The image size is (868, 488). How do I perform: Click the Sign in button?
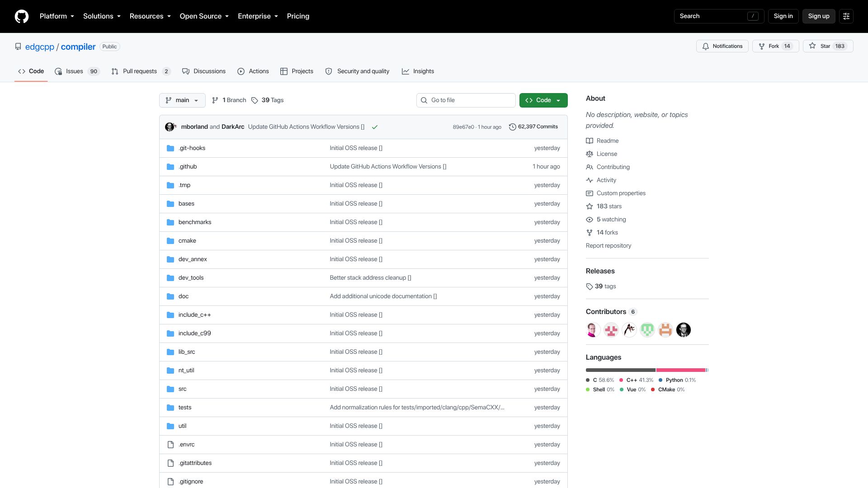[783, 16]
